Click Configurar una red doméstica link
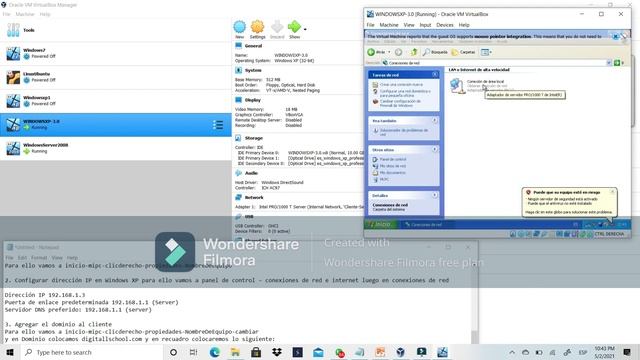Image resolution: width=640 pixels, height=360 pixels. 405,93
